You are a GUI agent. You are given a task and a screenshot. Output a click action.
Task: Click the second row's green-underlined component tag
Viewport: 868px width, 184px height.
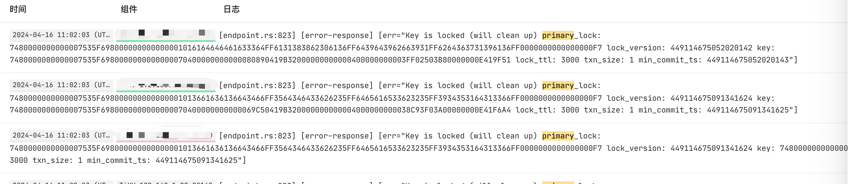[165, 85]
